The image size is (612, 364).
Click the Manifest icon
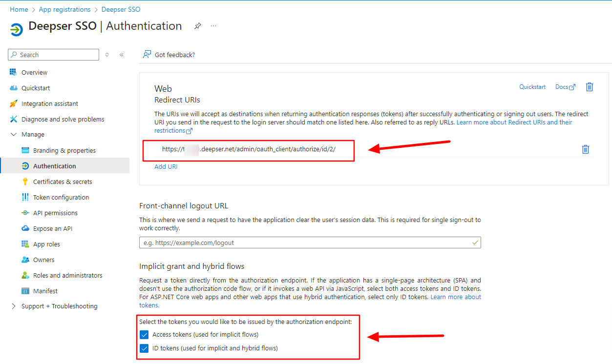click(x=25, y=291)
